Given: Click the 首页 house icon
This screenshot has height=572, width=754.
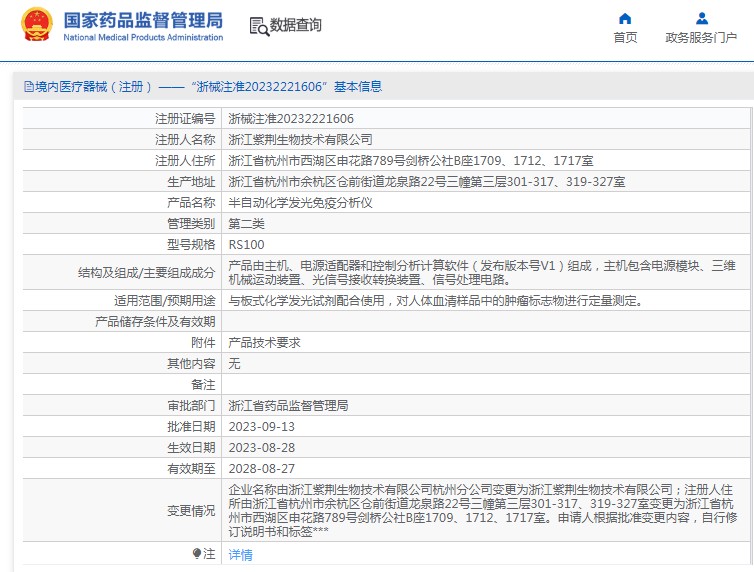Looking at the screenshot, I should coord(625,18).
